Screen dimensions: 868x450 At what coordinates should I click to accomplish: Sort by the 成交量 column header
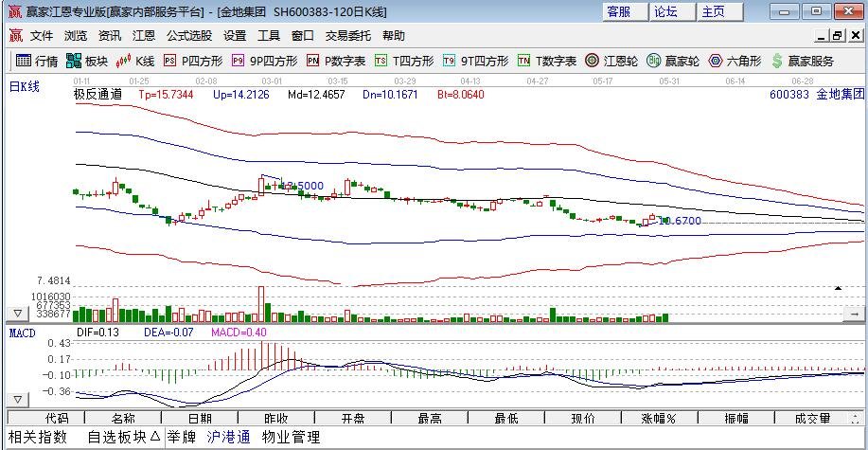pos(811,419)
